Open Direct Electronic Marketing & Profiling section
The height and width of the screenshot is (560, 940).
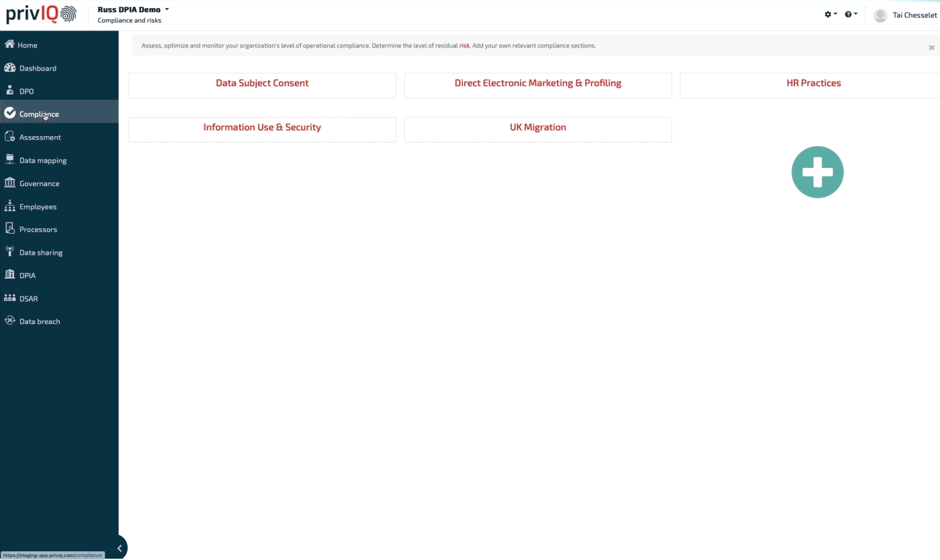[538, 85]
